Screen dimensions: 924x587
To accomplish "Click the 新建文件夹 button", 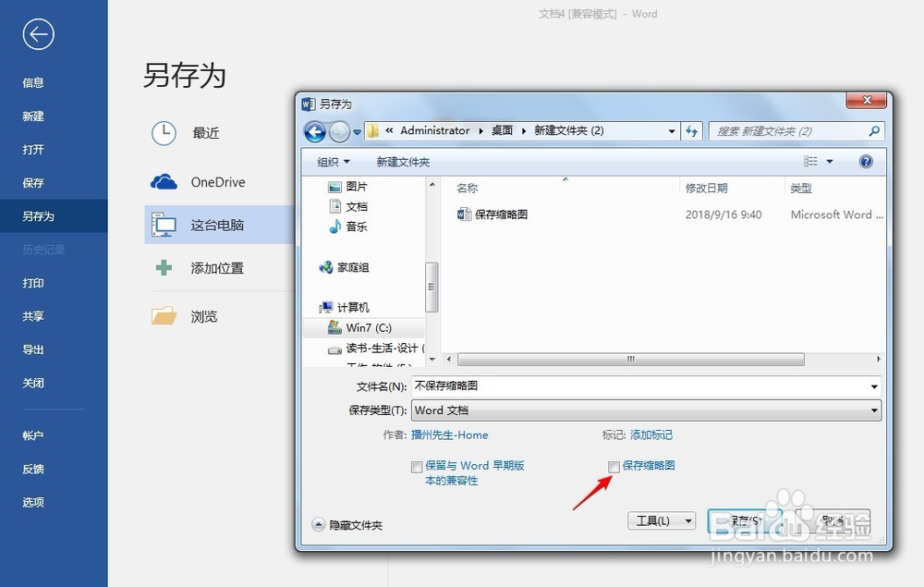I will pos(404,161).
